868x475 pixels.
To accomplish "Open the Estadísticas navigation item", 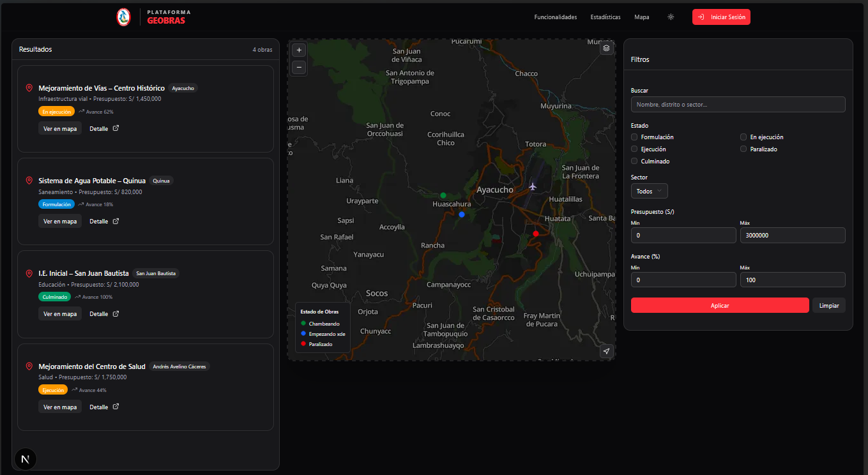I will [x=605, y=17].
